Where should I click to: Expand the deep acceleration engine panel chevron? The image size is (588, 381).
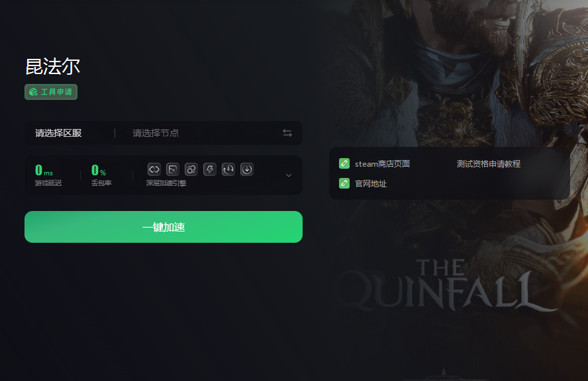pos(289,175)
